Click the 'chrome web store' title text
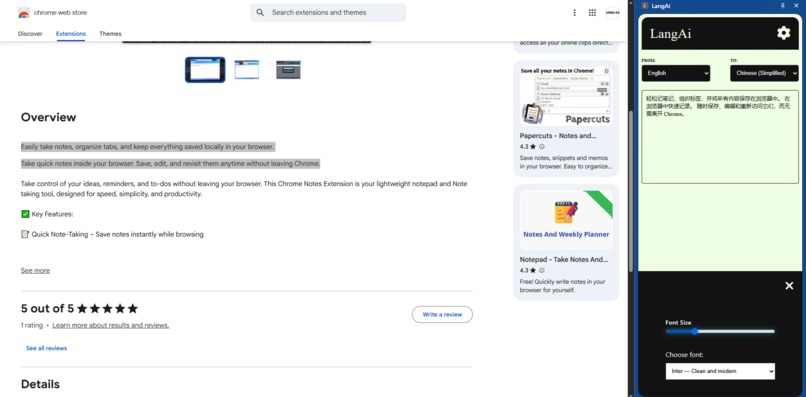Screen dimensions: 806x397 [61, 12]
